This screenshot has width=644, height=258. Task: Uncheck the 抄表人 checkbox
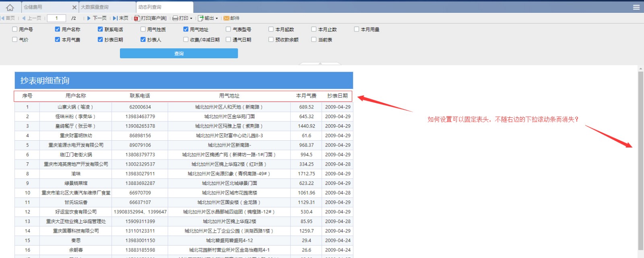tap(143, 40)
